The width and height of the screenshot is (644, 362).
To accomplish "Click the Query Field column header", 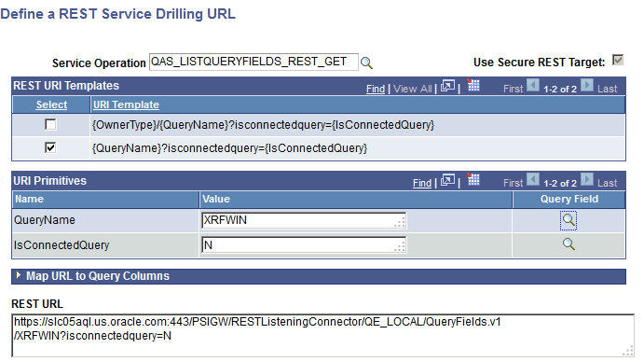I will pos(569,199).
